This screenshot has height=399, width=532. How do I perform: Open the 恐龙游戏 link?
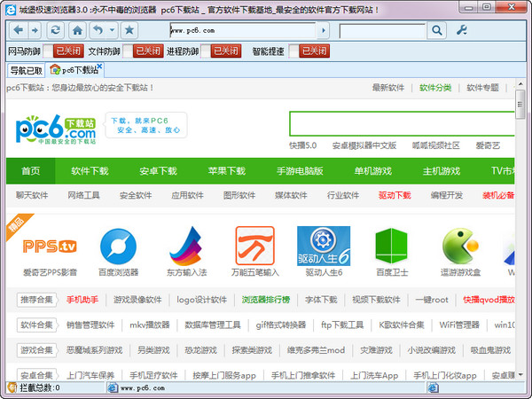pos(200,350)
